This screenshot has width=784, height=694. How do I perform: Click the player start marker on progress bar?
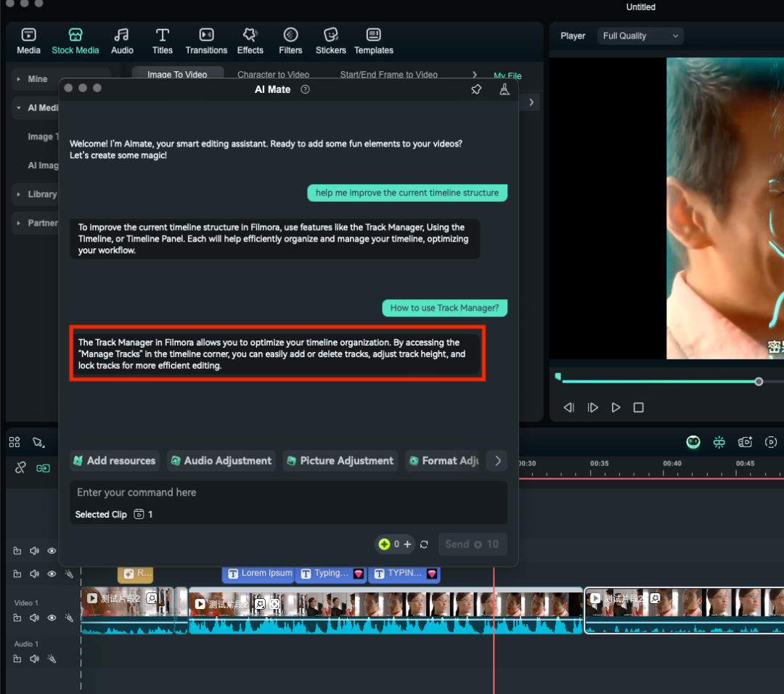[x=558, y=377]
